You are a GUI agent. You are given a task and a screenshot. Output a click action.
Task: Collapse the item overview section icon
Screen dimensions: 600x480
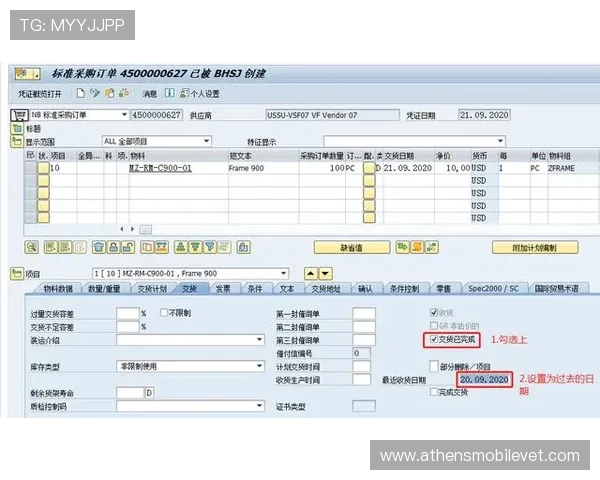click(17, 142)
